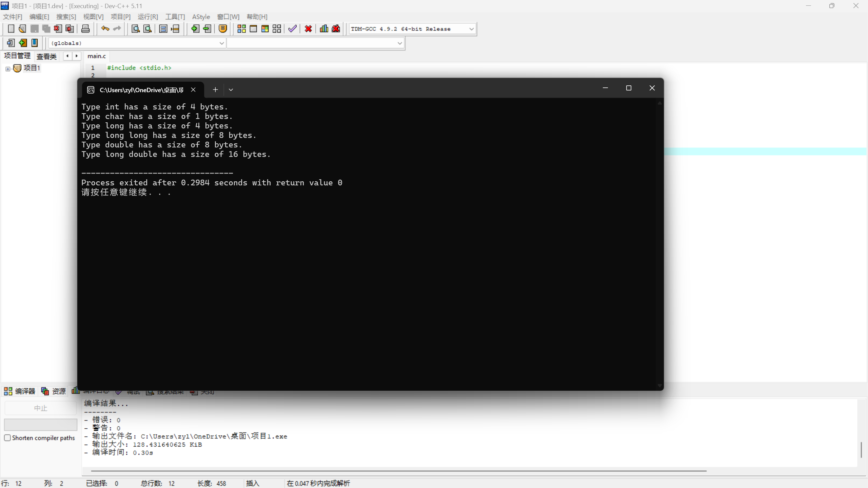Click the Find magnifier toolbar icon
The height and width of the screenshot is (488, 868).
coord(136,29)
